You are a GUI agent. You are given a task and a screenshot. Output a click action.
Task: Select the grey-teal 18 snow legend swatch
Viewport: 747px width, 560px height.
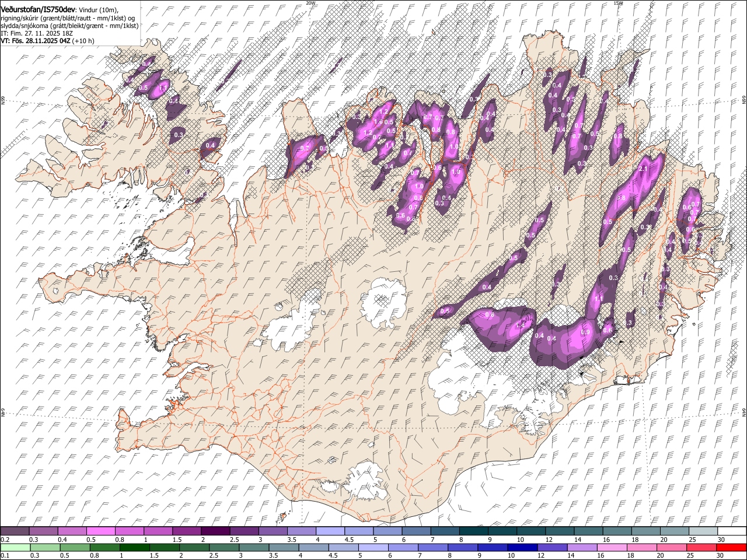(645, 531)
